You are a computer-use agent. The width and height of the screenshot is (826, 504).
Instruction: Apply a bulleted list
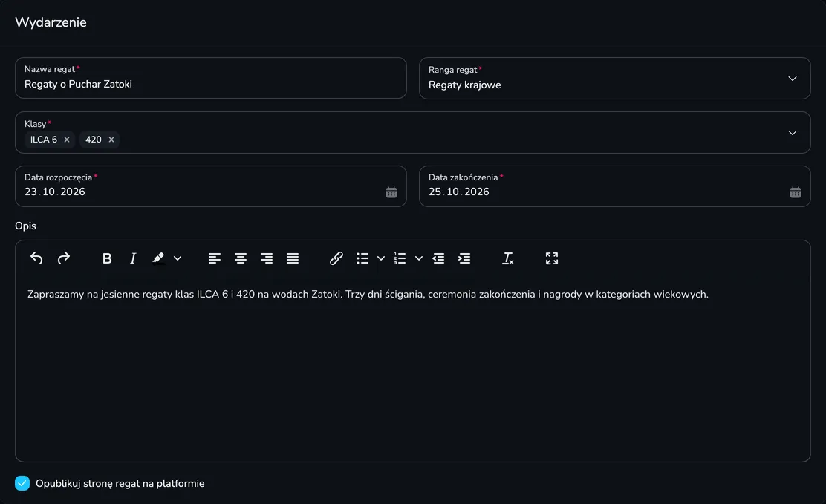(x=362, y=258)
